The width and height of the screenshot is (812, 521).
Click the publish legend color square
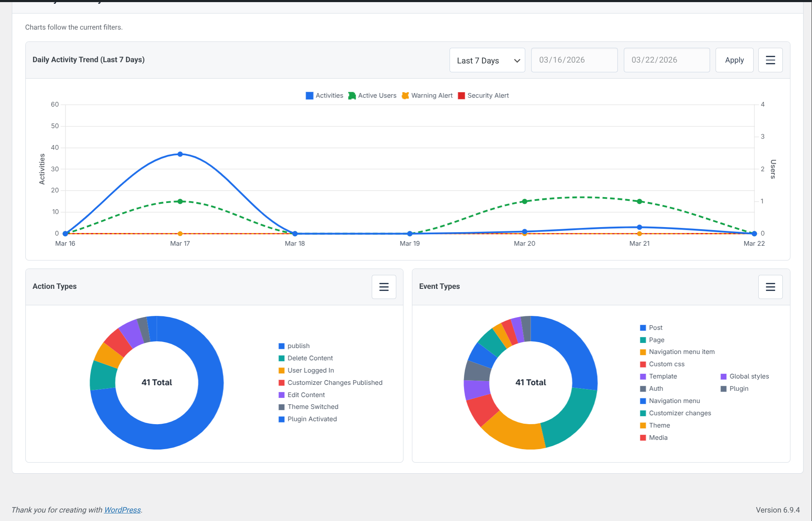[281, 346]
